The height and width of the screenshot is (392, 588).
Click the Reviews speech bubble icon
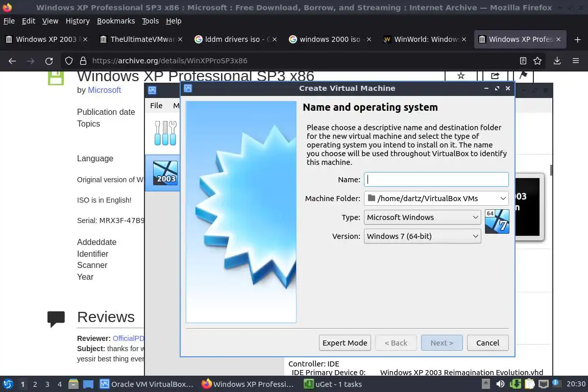point(56,319)
